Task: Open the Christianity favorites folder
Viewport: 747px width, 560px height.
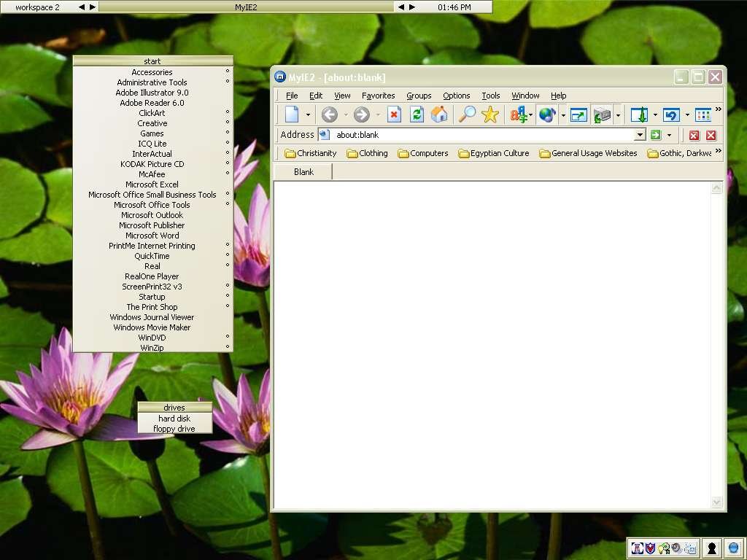Action: tap(310, 153)
